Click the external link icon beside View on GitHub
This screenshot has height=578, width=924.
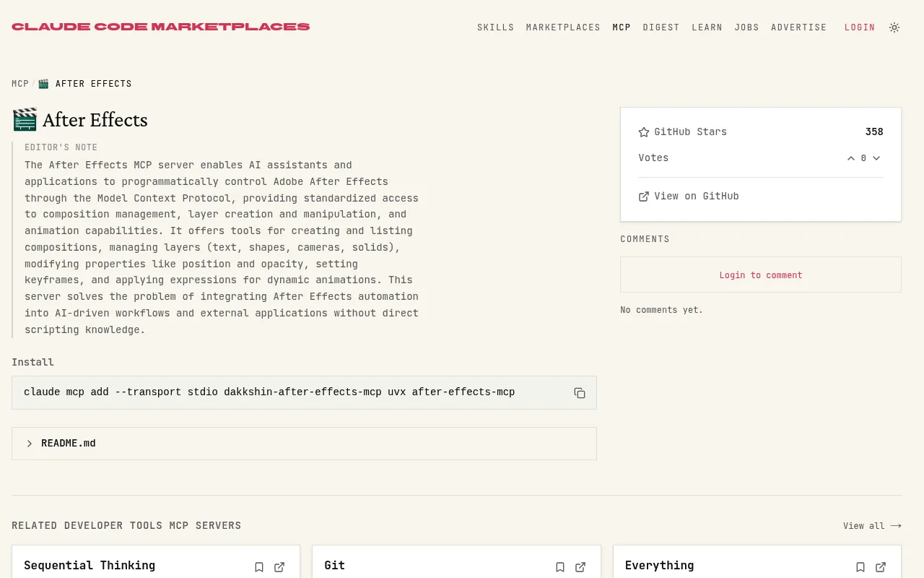644,197
